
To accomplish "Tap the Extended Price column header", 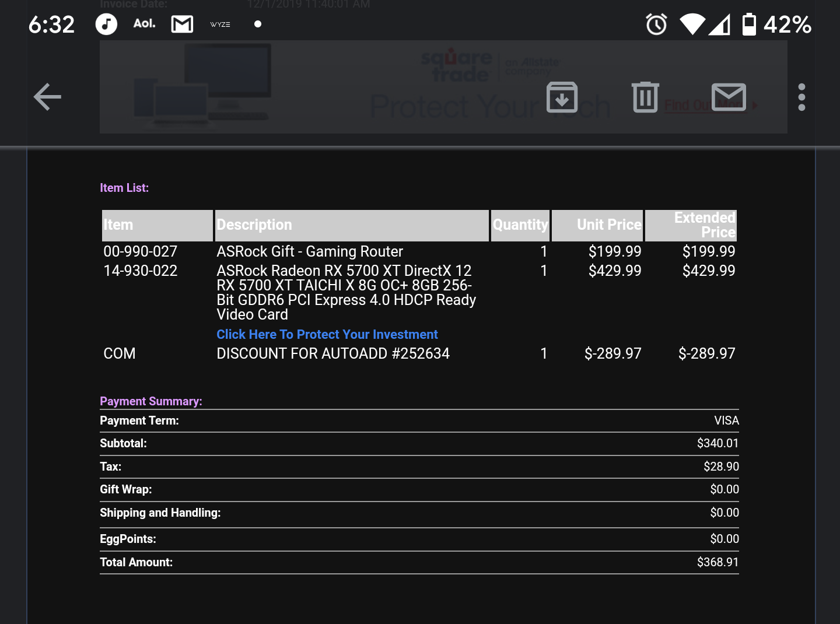I will [691, 225].
